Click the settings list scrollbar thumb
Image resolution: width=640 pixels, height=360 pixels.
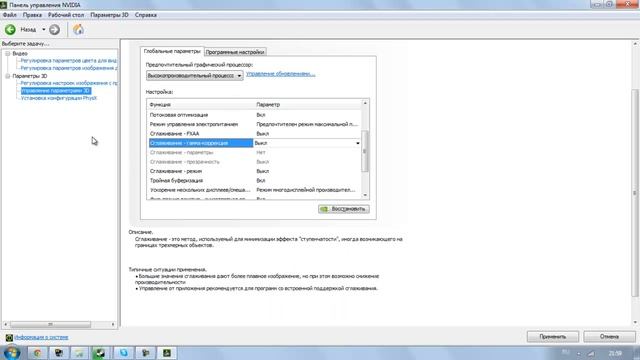click(365, 151)
